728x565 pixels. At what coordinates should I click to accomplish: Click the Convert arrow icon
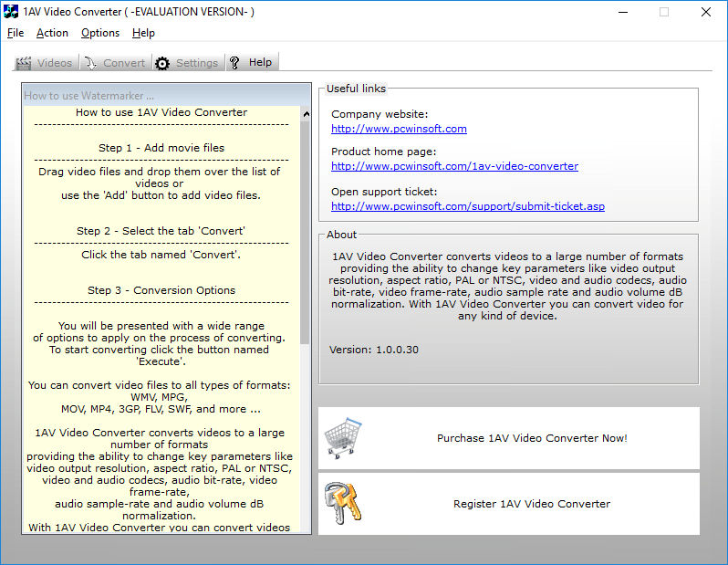tap(90, 63)
